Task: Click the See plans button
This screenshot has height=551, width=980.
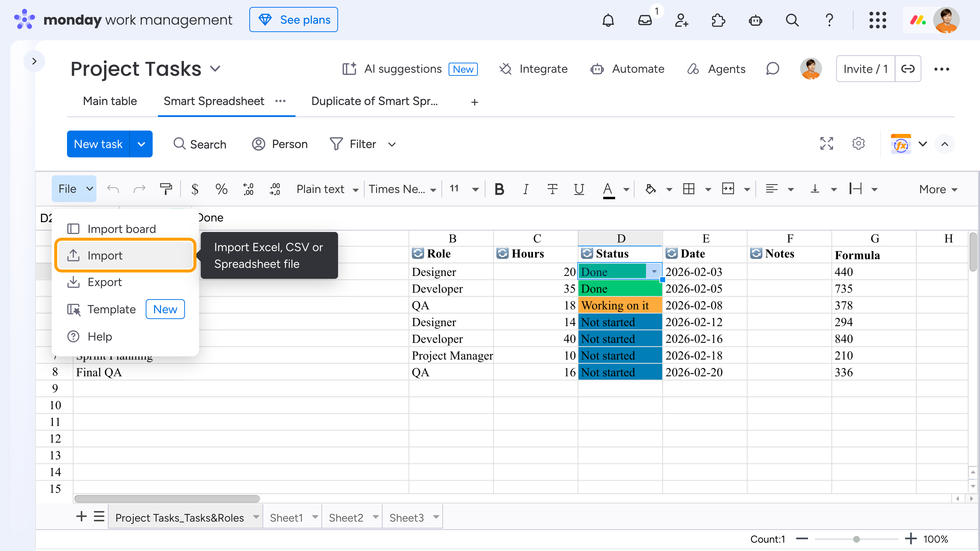Action: click(294, 20)
